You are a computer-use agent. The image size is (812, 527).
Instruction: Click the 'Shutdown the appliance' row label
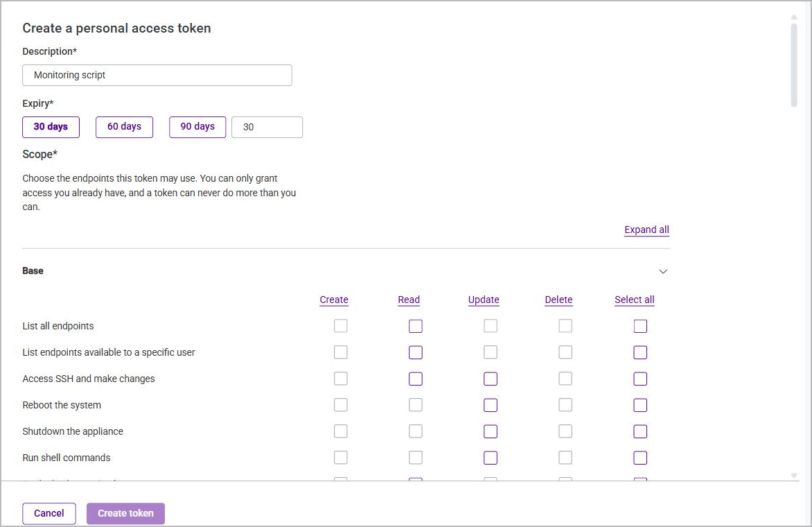[73, 431]
